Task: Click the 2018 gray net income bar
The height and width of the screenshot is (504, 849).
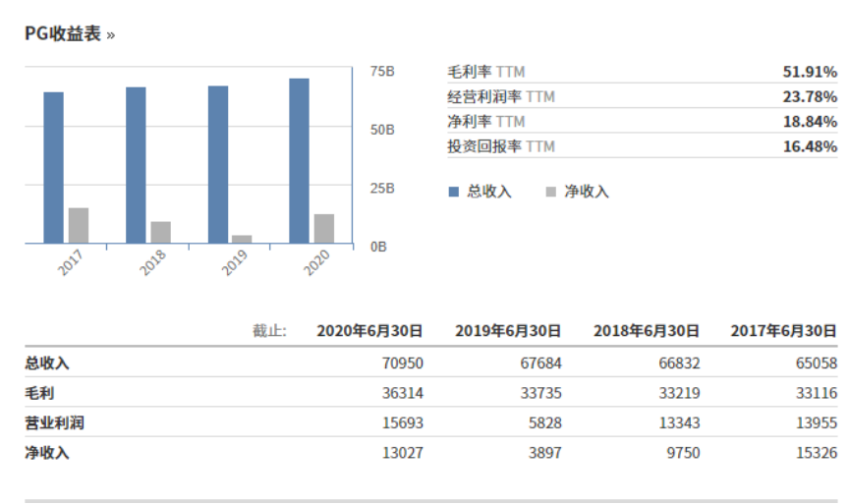Action: tap(161, 232)
